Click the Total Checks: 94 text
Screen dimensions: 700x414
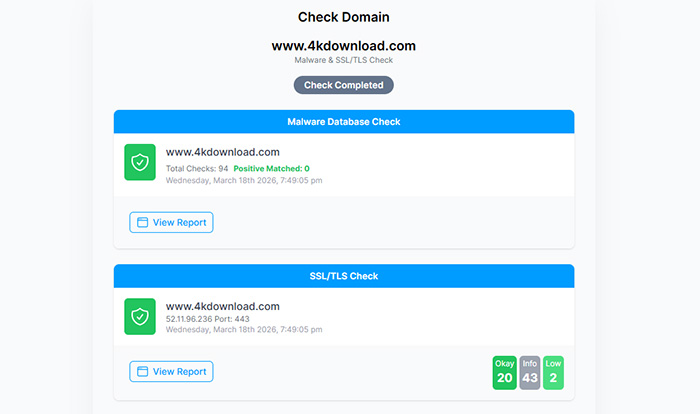click(x=197, y=168)
